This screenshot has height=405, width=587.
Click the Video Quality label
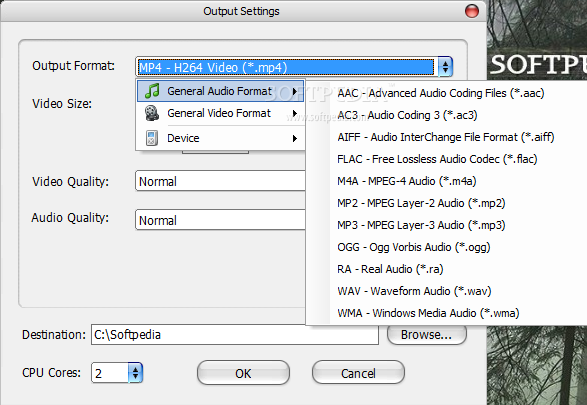point(70,182)
